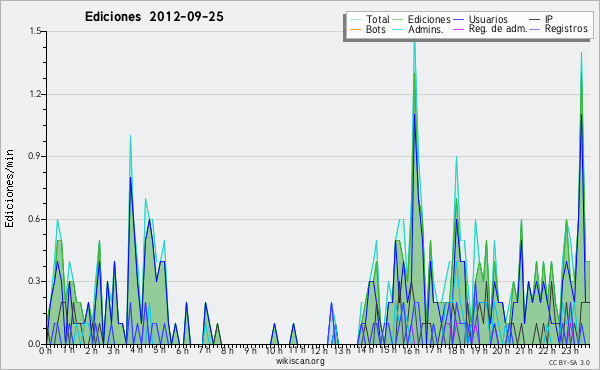Click the 4 h tick label
The width and height of the screenshot is (600, 370).
(136, 350)
